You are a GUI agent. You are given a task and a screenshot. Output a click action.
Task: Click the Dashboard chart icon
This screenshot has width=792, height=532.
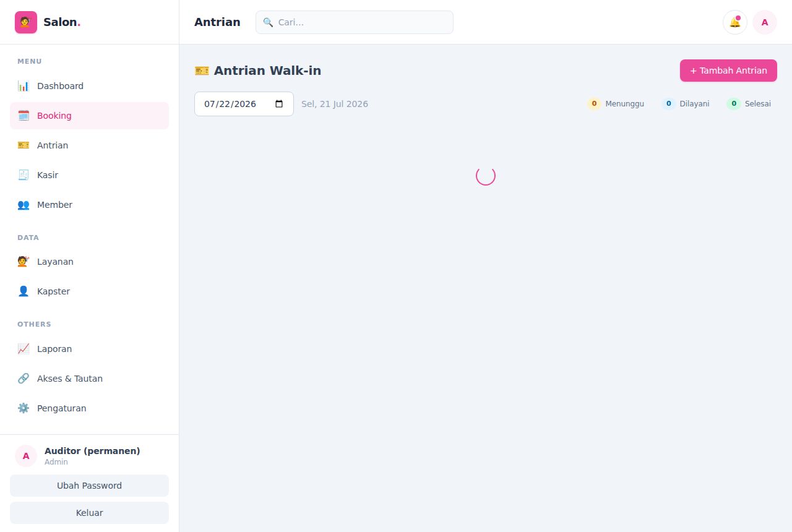click(24, 86)
